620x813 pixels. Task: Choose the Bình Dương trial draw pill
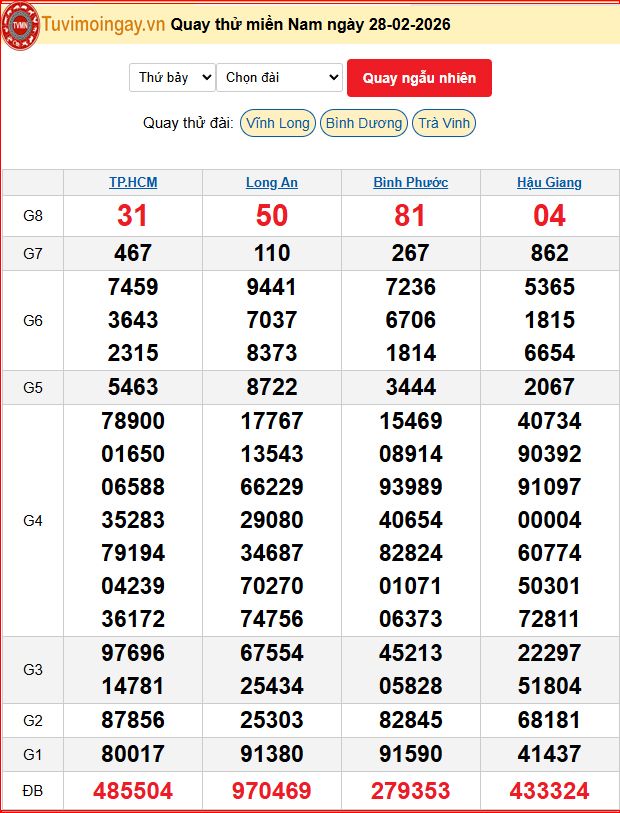point(364,123)
